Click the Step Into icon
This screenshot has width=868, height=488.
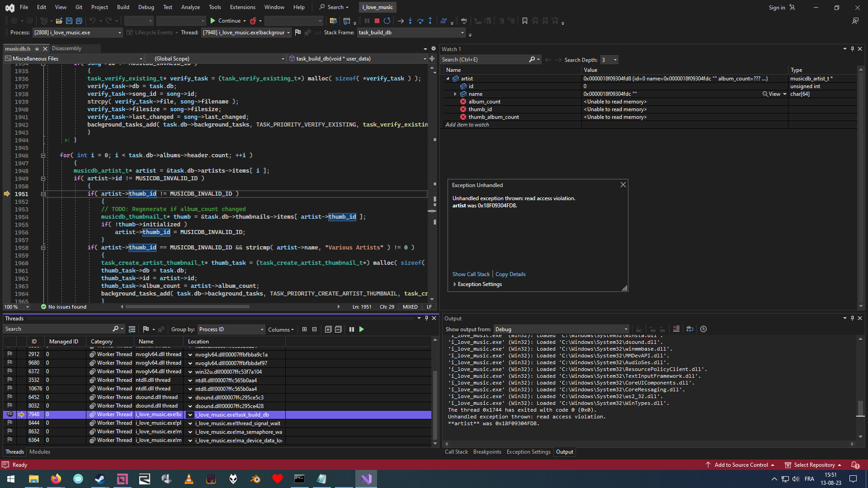click(x=410, y=21)
